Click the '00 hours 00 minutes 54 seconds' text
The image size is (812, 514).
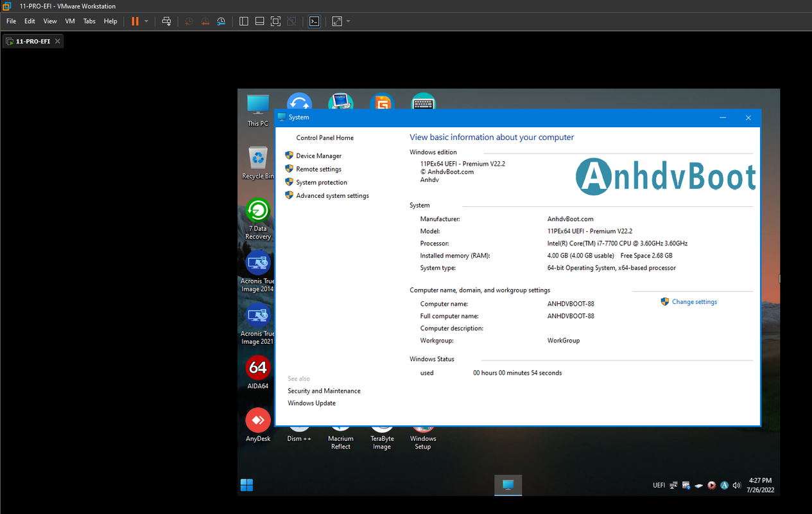[x=517, y=373]
